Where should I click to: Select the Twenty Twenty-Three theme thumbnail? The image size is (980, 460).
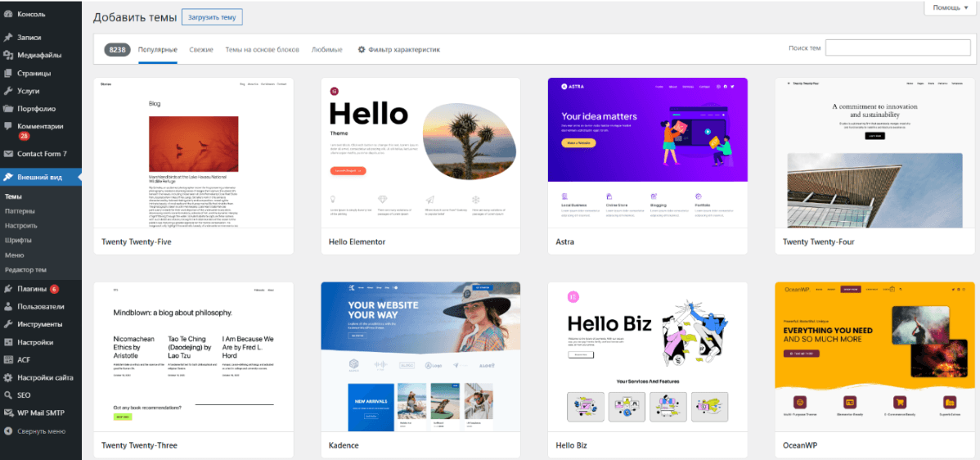click(x=194, y=357)
